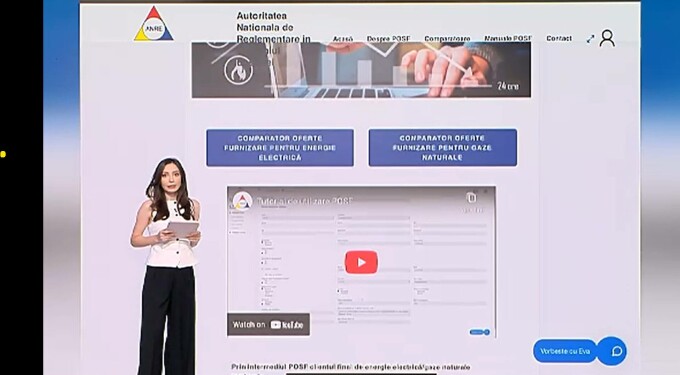Click the video title Tutorial de utilizare POSF

[x=304, y=201]
